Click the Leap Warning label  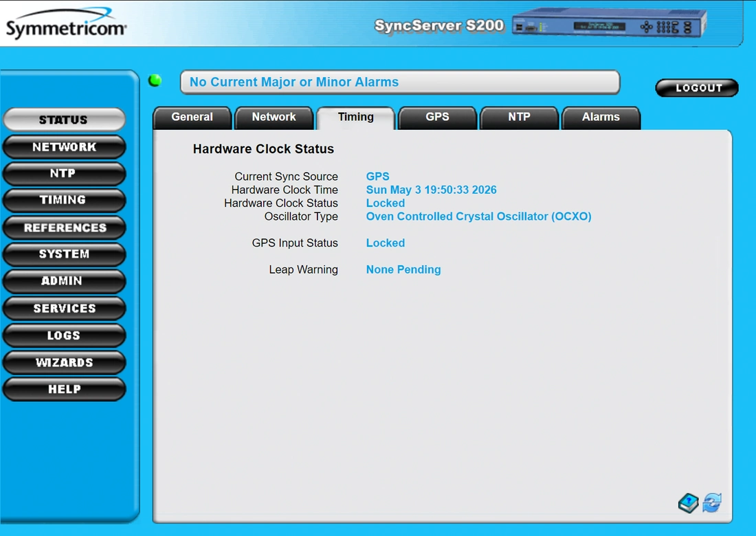[303, 269]
